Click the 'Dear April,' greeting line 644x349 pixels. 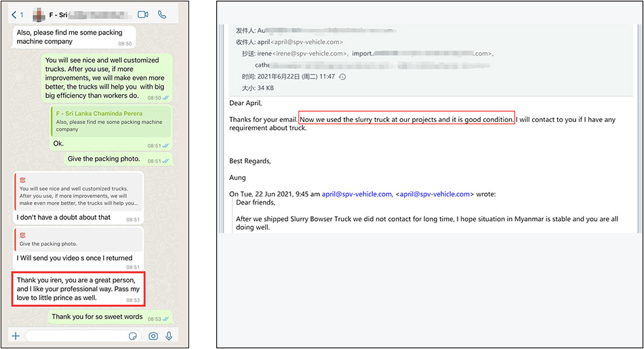(245, 103)
